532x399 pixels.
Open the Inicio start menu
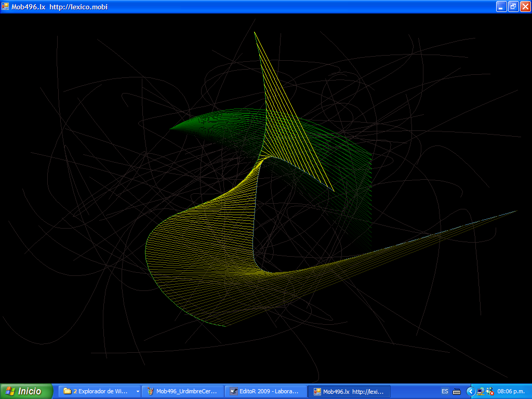pos(26,391)
